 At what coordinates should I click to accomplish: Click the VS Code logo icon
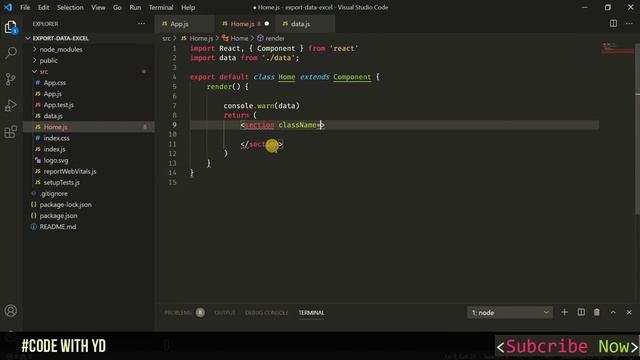(x=8, y=7)
